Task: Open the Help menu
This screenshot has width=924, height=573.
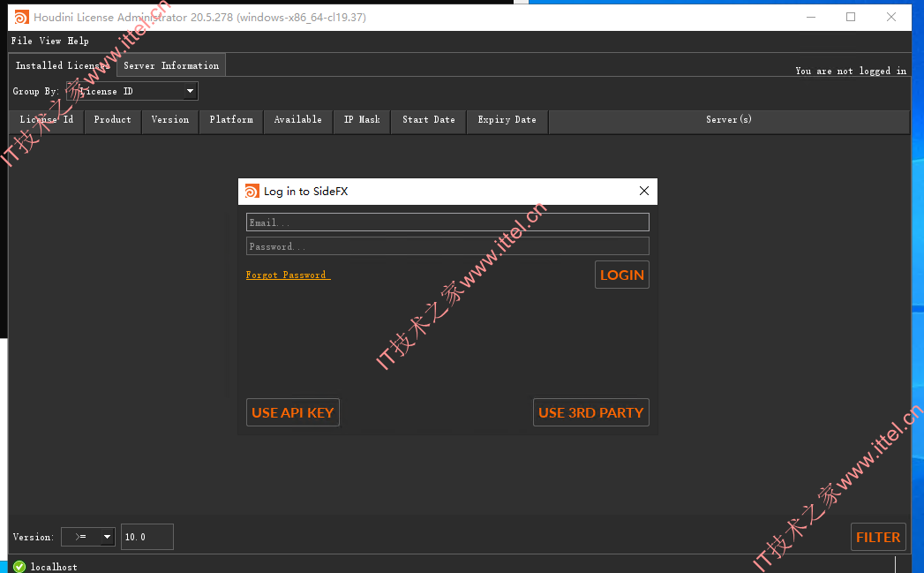Action: point(78,41)
